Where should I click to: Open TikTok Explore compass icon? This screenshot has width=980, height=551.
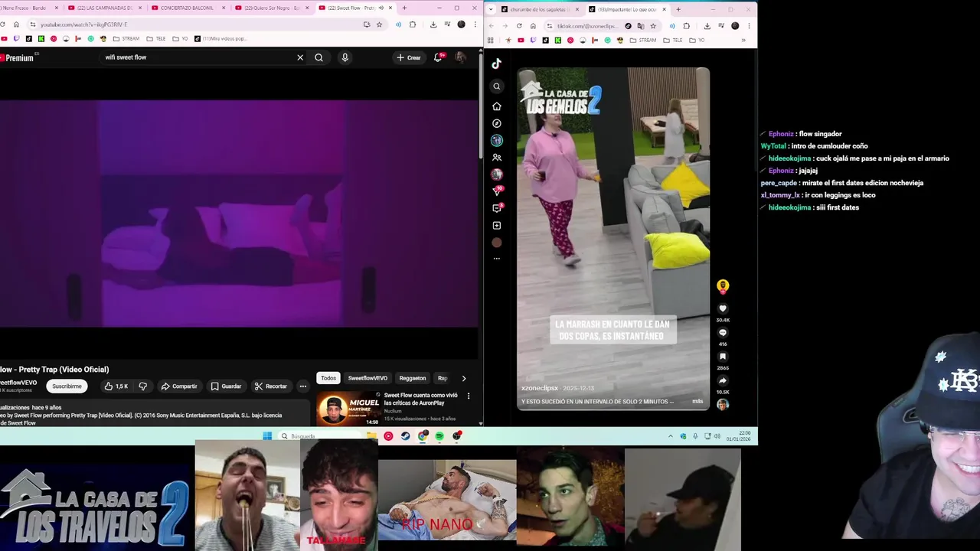point(497,123)
